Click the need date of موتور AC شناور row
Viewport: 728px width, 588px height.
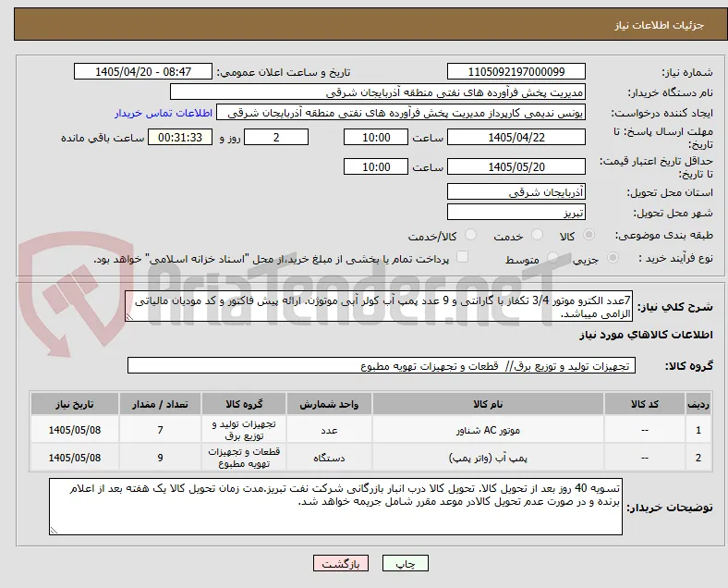coord(74,430)
